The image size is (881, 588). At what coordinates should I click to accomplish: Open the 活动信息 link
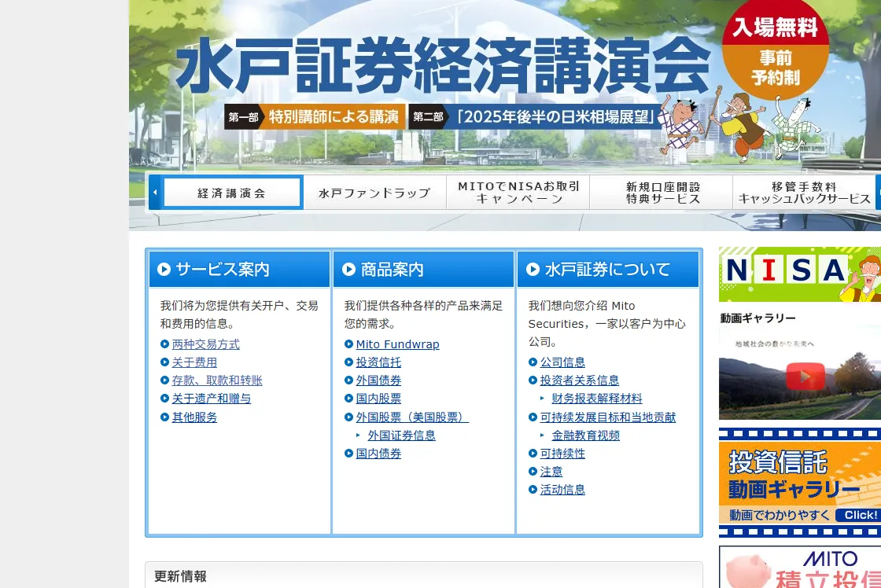(x=562, y=490)
